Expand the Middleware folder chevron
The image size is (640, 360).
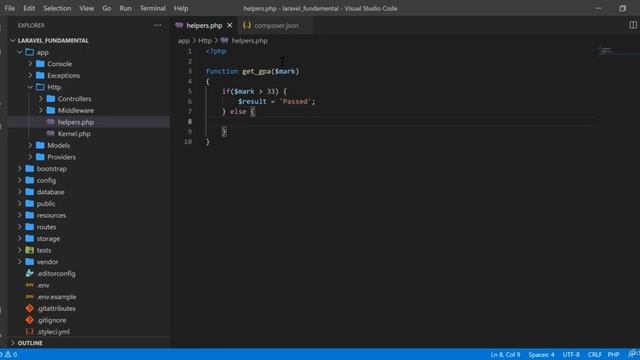pos(41,110)
